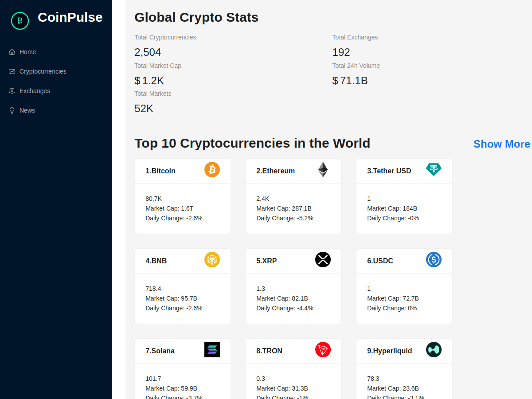Click Total 24h Volume value $71.1B
The width and height of the screenshot is (532, 399).
350,81
